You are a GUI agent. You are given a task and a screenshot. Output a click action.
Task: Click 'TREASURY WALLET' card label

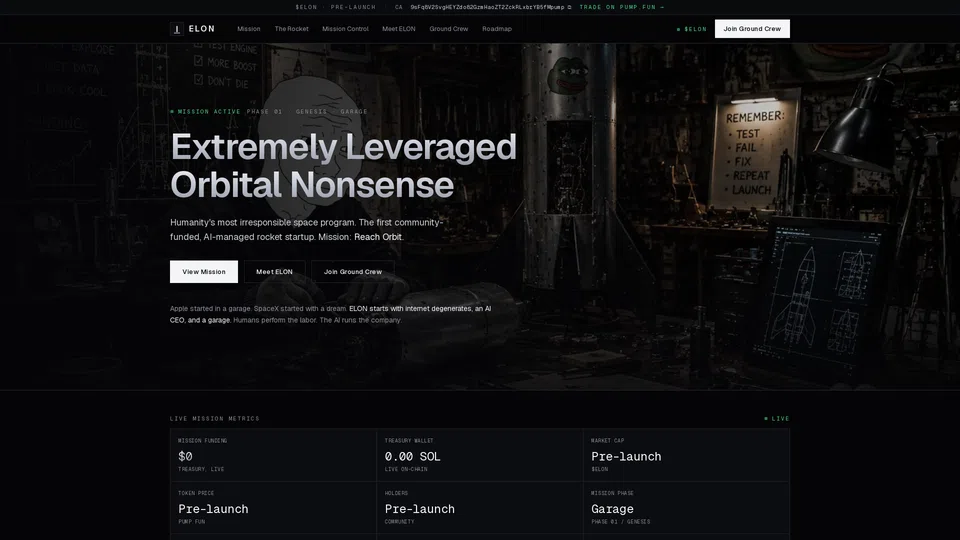coord(409,440)
